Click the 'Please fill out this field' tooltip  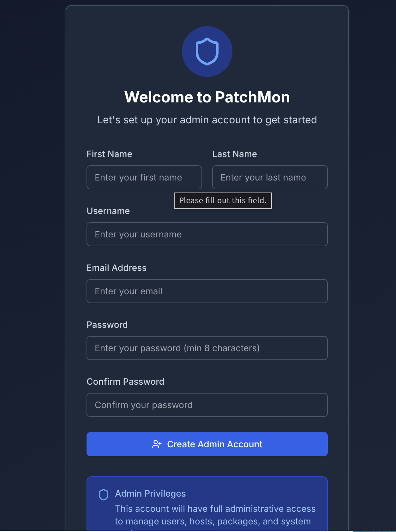(x=223, y=201)
